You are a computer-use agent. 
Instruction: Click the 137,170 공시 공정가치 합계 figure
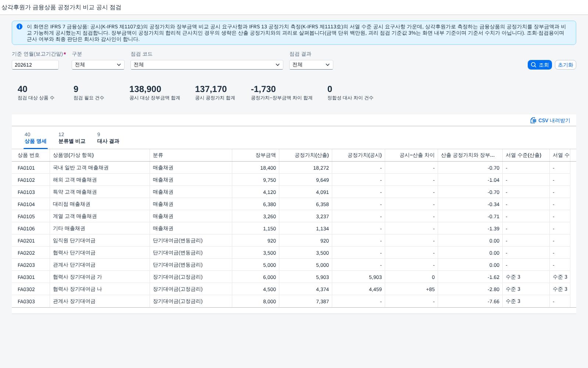[x=211, y=89]
